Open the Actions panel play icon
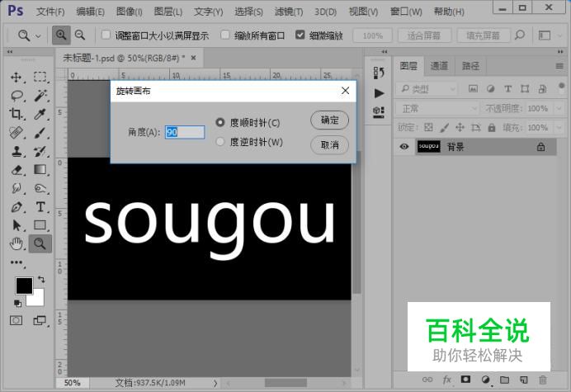The image size is (571, 392). click(379, 93)
